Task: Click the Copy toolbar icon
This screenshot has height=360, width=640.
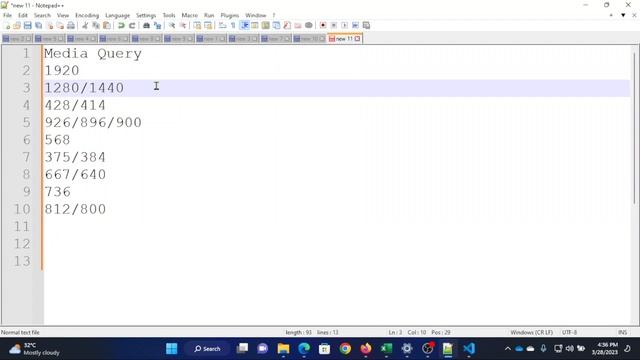Action: [x=96, y=26]
